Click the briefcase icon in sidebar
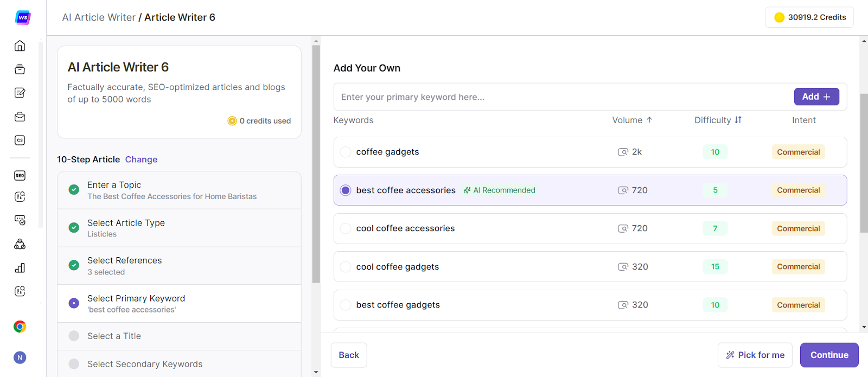Image resolution: width=868 pixels, height=377 pixels. coord(20,117)
